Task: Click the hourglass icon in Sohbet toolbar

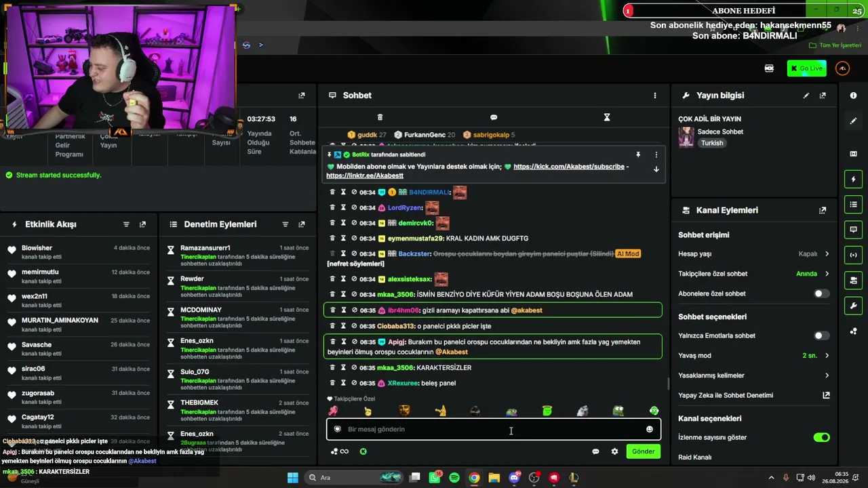Action: pos(607,117)
